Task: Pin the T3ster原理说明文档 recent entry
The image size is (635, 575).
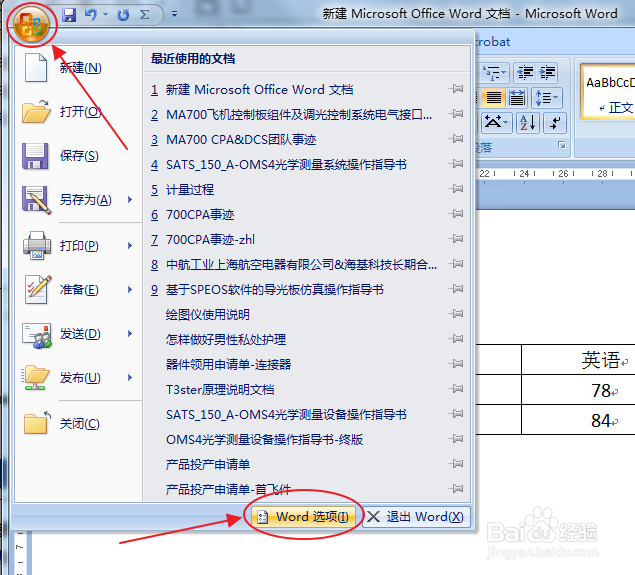Action: (456, 389)
